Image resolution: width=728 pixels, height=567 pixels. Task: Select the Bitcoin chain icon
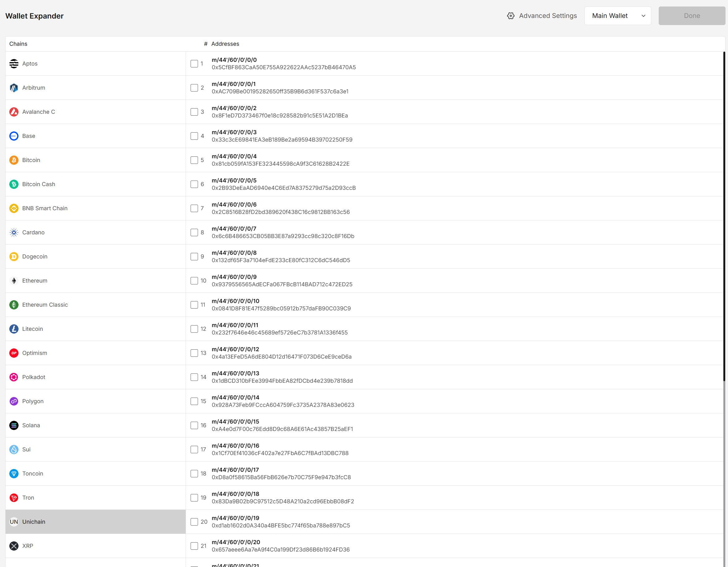click(x=14, y=160)
